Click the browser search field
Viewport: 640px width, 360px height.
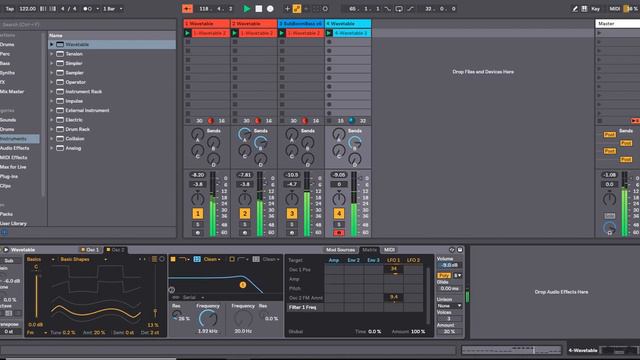pos(88,24)
